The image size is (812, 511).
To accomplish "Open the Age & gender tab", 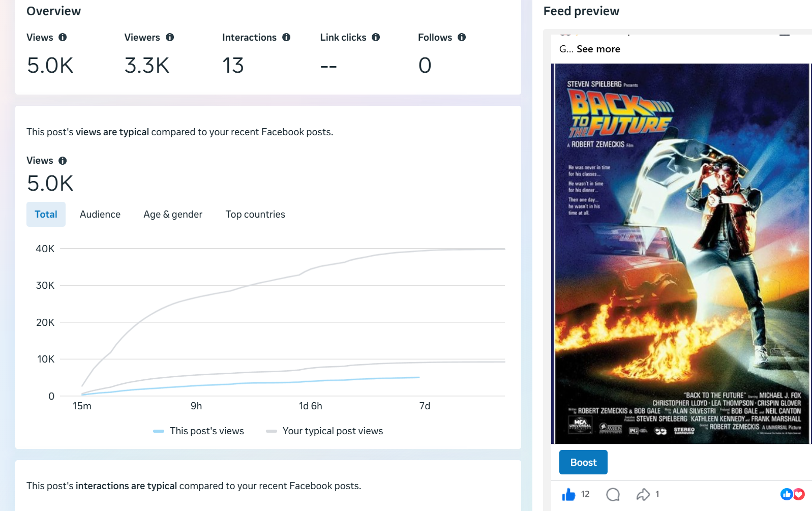I will click(173, 215).
